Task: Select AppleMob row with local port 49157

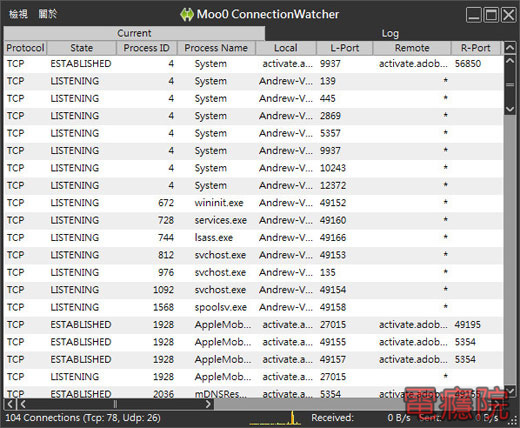Action: 254,360
